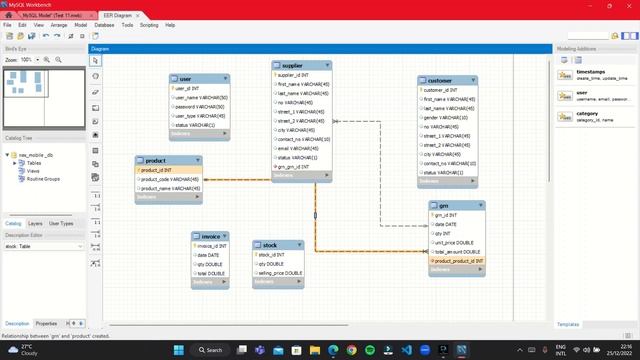This screenshot has width=640, height=360.
Task: Open the Database menu
Action: click(x=104, y=25)
